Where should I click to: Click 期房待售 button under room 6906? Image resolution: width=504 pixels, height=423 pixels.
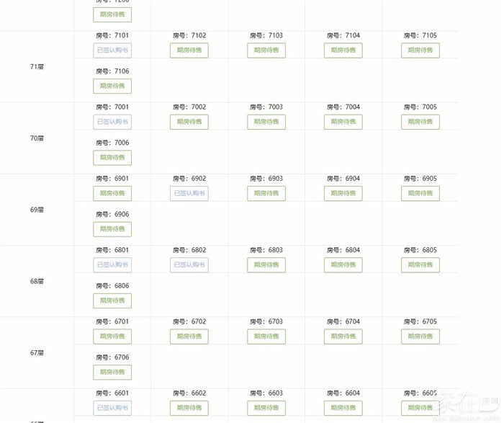[x=112, y=229]
